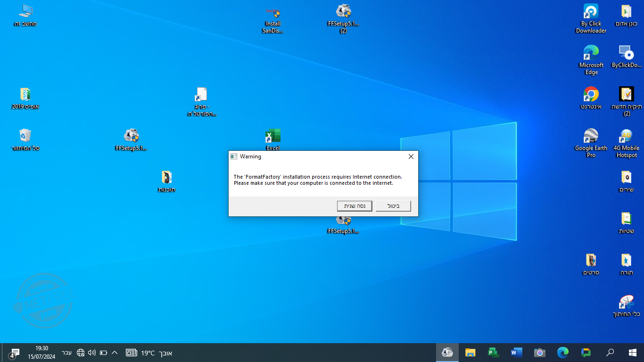This screenshot has width=644, height=362.
Task: Expand hidden tray icons chevron
Action: (x=115, y=353)
